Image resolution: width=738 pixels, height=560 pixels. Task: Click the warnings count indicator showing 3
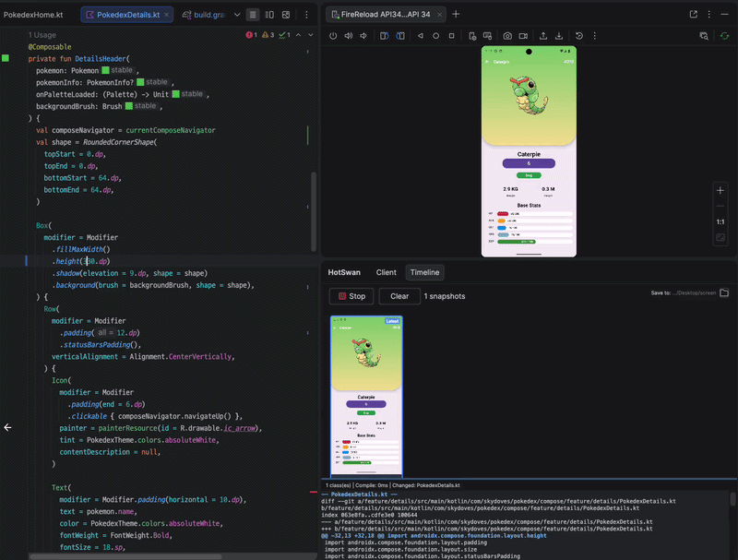(268, 35)
